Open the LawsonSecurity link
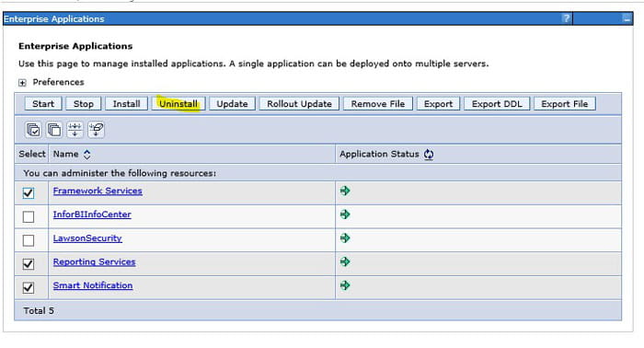The image size is (644, 348). click(x=87, y=238)
